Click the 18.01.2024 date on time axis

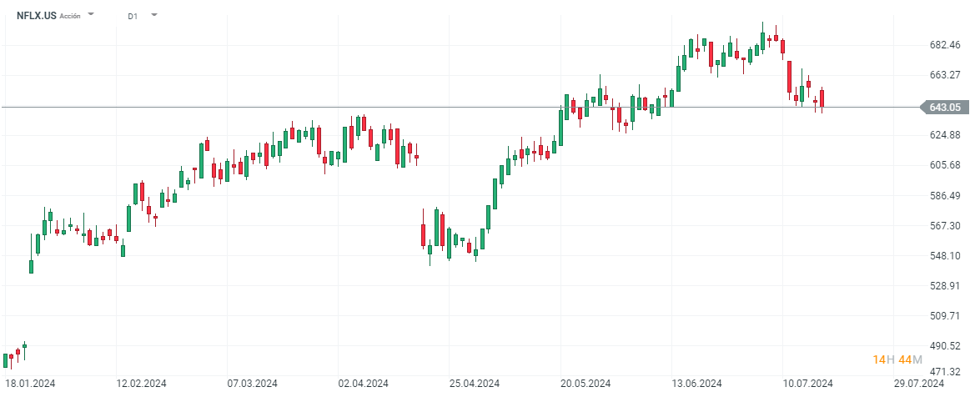point(30,384)
